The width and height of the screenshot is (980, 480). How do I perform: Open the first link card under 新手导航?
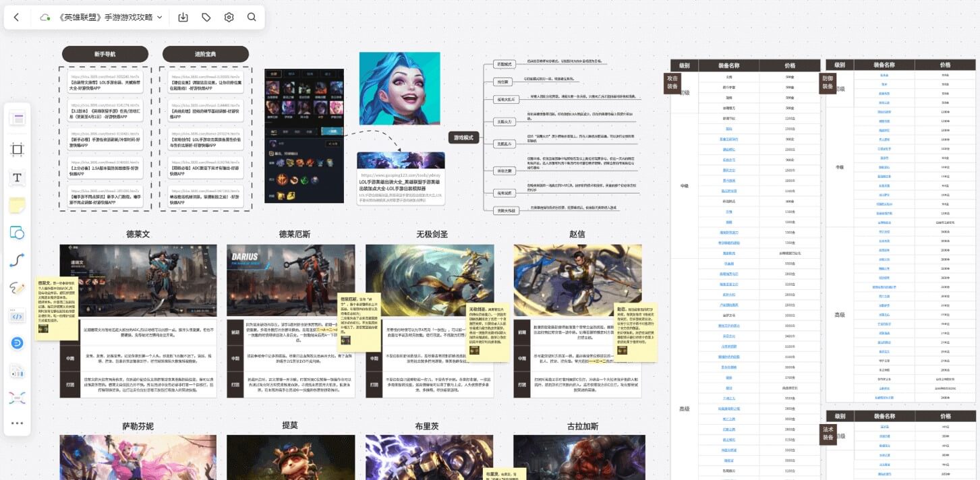[x=105, y=83]
